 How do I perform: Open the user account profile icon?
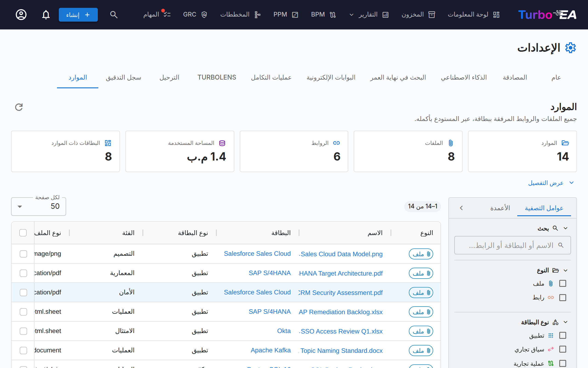(21, 14)
